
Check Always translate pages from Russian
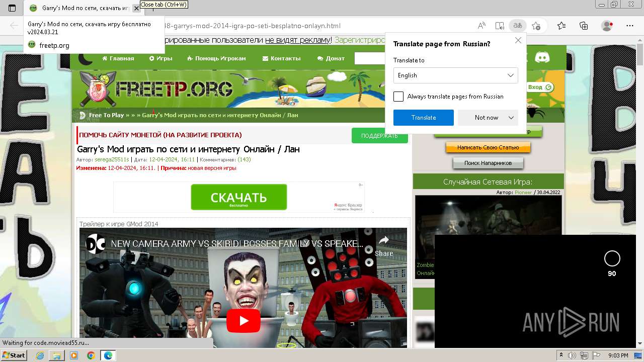(398, 97)
